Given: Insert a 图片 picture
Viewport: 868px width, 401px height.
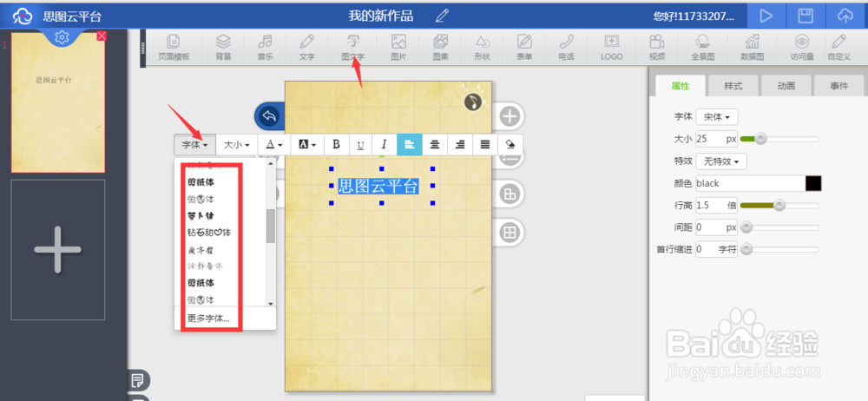Looking at the screenshot, I should click(398, 47).
